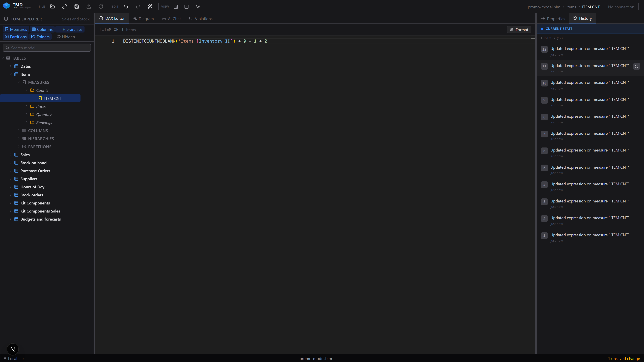Collapse the Counts folder chevron
This screenshot has height=362, width=644.
tap(27, 90)
